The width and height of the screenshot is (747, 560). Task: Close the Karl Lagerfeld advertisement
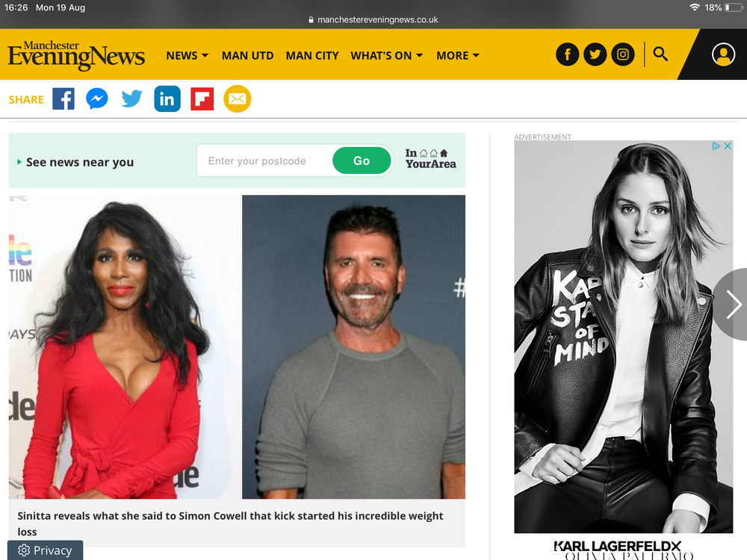(728, 146)
